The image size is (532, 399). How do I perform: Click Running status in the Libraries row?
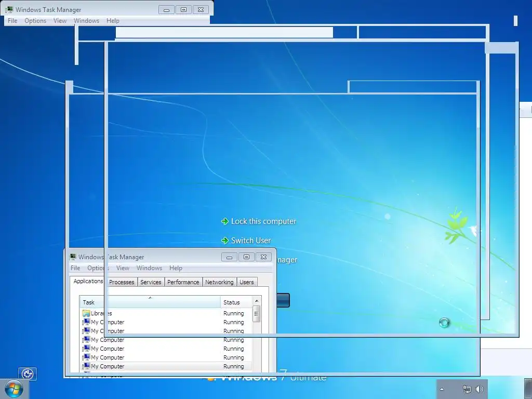coord(233,313)
